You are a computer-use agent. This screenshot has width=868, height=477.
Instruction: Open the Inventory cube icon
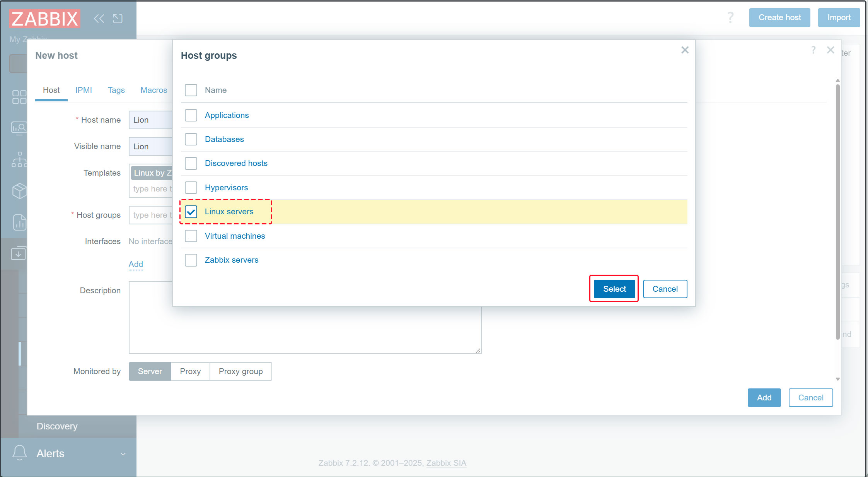click(19, 191)
